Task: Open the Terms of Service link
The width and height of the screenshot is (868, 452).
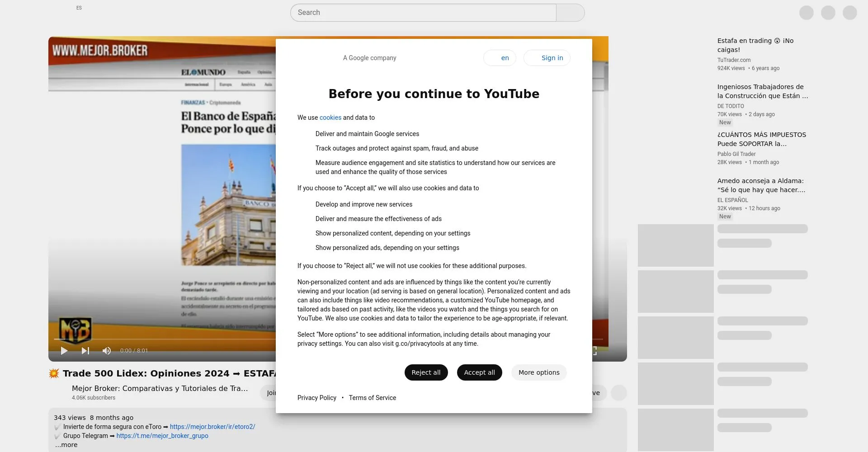Action: coord(373,398)
